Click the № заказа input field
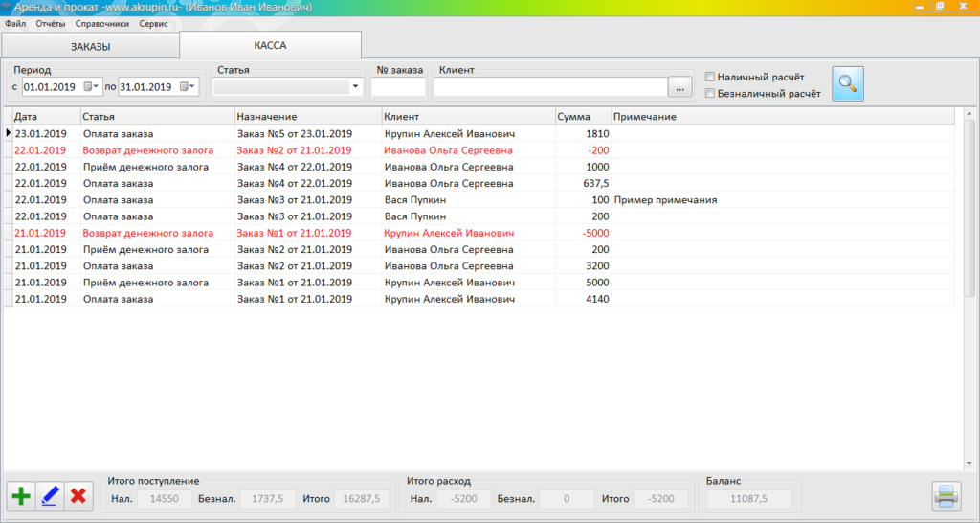980x523 pixels. (x=397, y=88)
